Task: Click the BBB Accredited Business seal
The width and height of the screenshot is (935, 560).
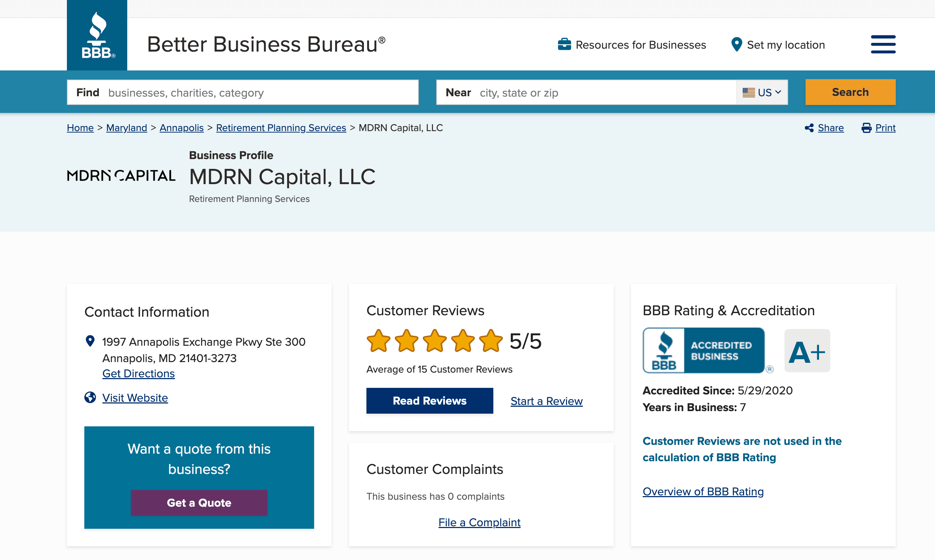Action: (x=703, y=350)
